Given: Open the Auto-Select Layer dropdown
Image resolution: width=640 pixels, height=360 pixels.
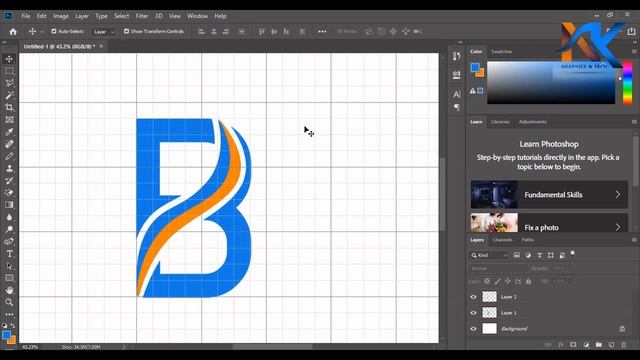Looking at the screenshot, I should click(104, 31).
